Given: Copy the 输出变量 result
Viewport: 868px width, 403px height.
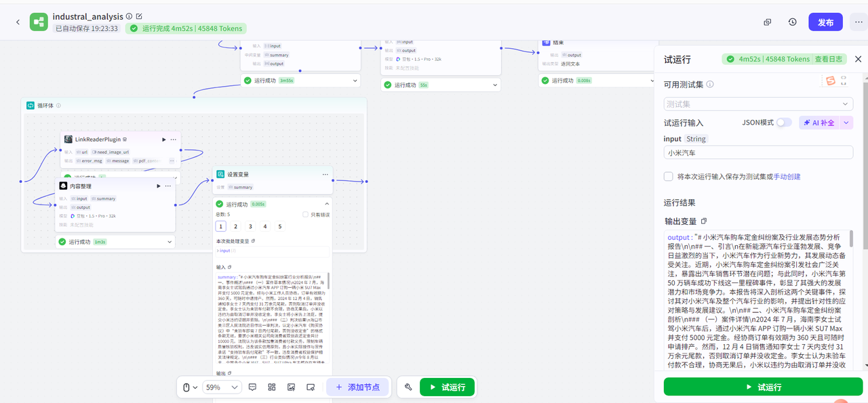Looking at the screenshot, I should click(x=704, y=221).
